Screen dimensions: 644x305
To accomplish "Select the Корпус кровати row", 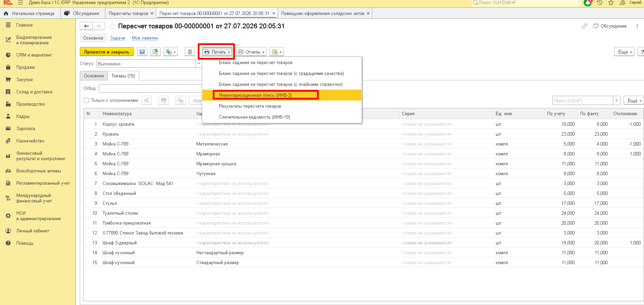I will pos(363,124).
